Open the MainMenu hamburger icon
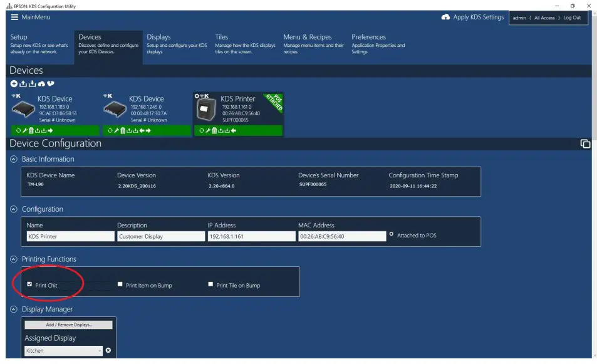 click(x=14, y=17)
